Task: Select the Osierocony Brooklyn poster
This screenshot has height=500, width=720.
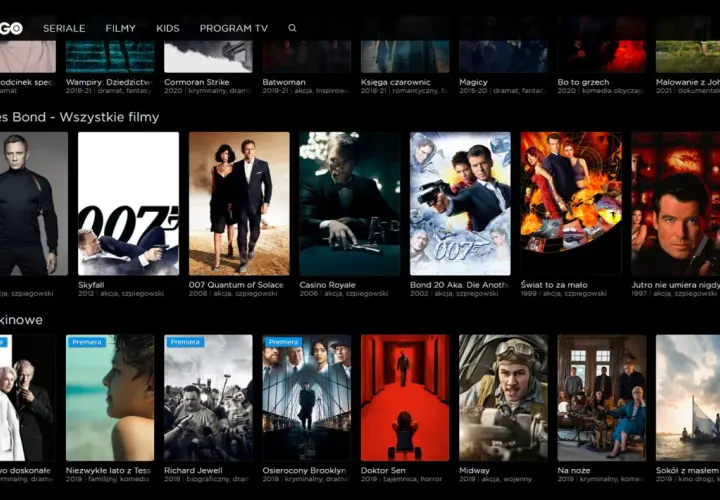Action: (x=306, y=398)
